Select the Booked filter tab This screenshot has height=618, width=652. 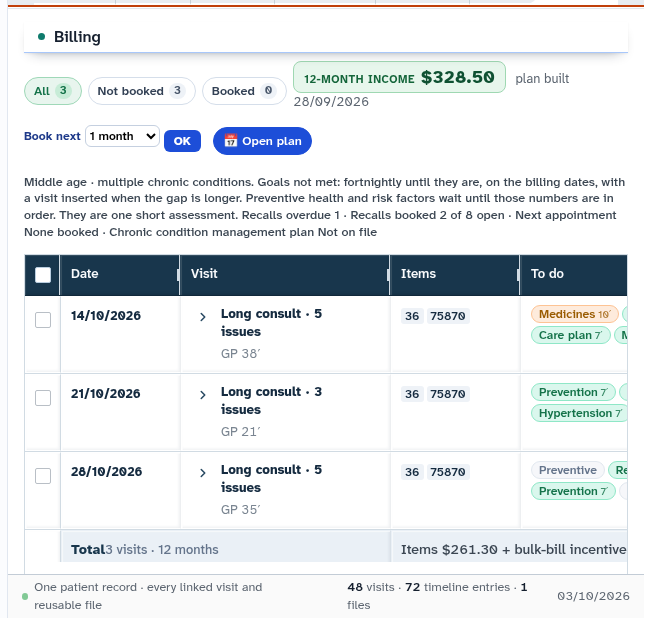point(244,91)
